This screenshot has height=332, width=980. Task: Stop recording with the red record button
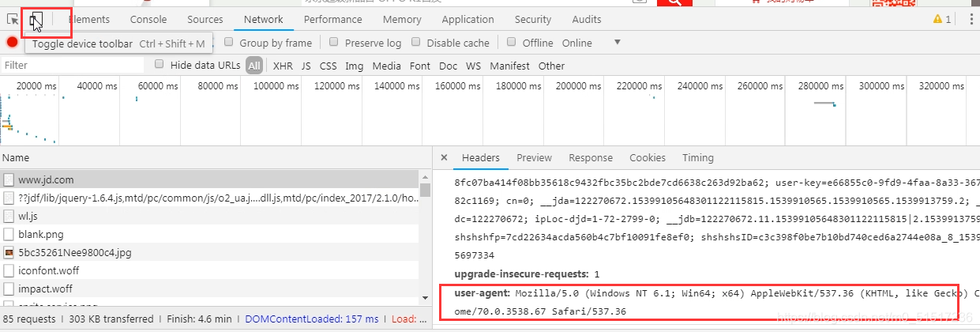[12, 43]
